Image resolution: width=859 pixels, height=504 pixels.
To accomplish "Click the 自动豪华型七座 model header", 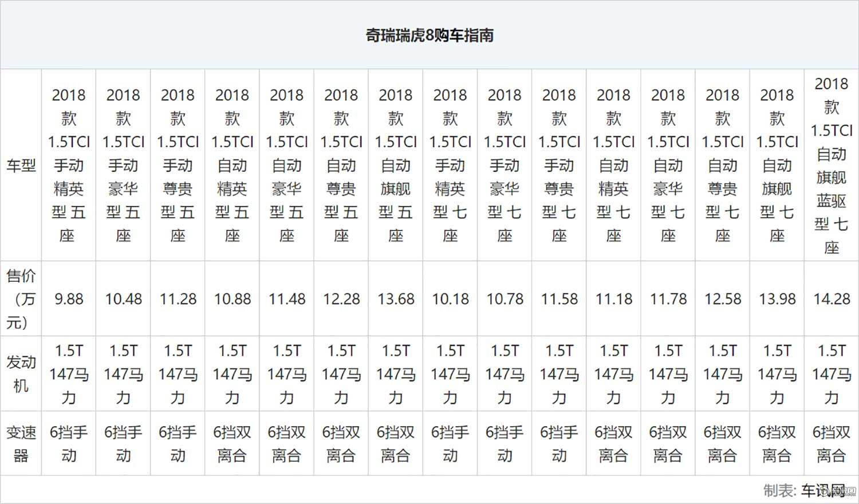I will pos(668,165).
